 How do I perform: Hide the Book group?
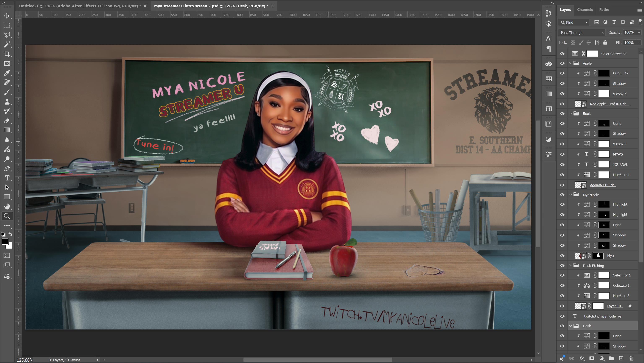click(x=562, y=114)
